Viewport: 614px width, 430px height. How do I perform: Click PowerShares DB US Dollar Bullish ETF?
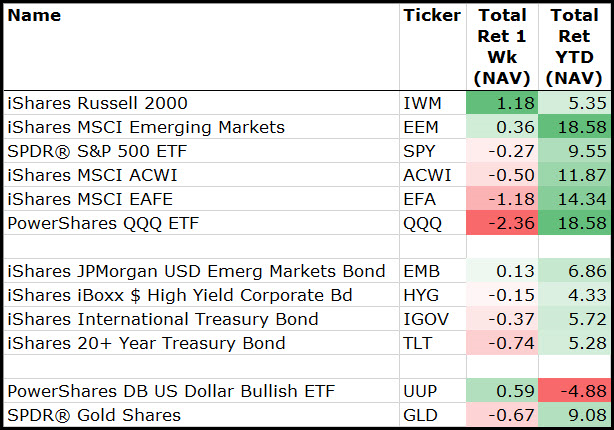tap(171, 391)
